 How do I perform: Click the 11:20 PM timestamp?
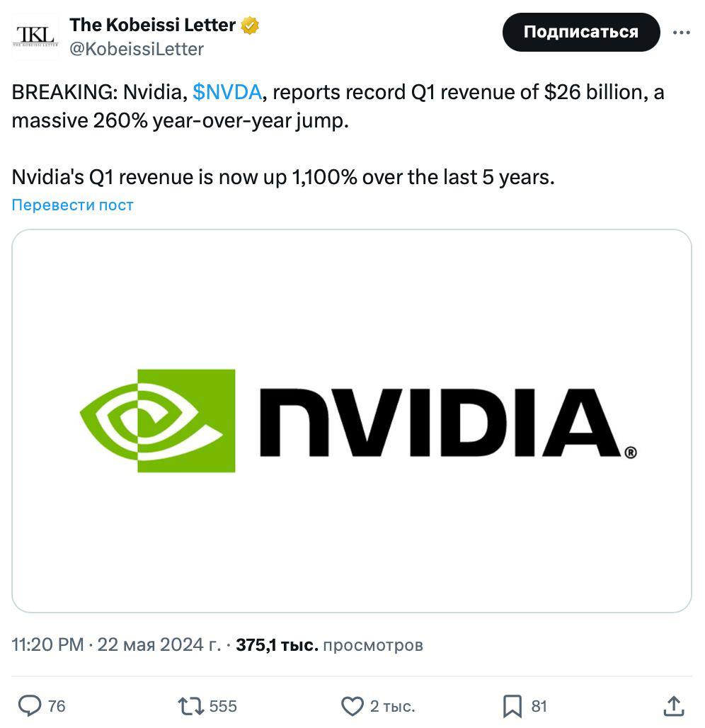(47, 645)
